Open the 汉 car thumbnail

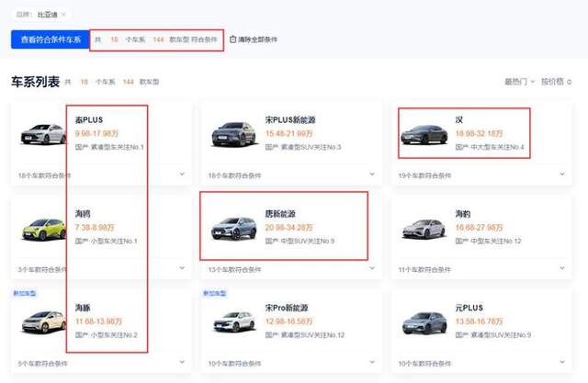pyautogui.click(x=424, y=135)
